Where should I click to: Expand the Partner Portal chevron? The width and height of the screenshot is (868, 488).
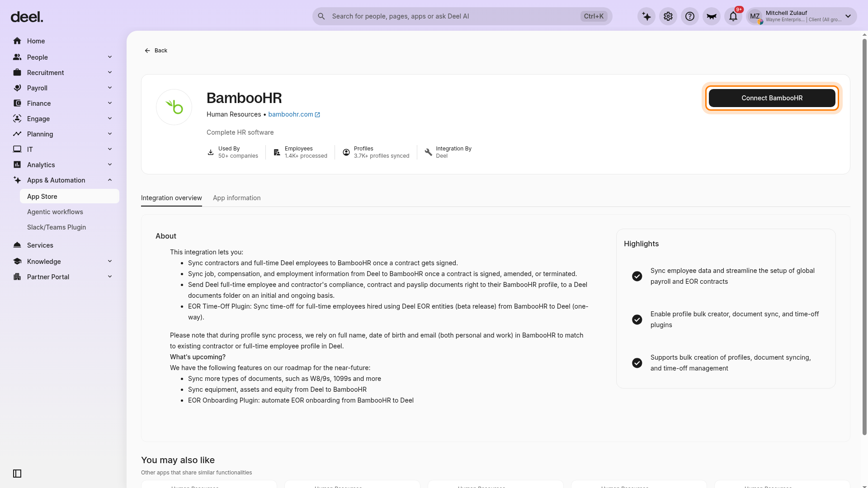click(110, 277)
